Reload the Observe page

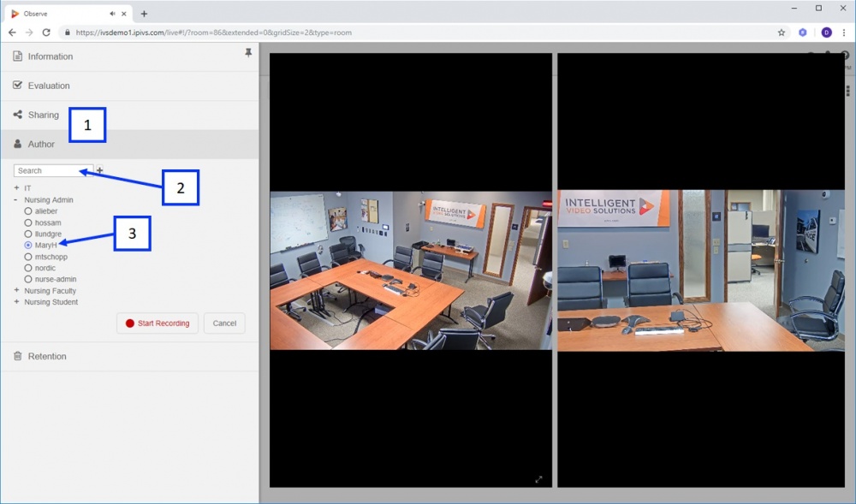coord(46,33)
